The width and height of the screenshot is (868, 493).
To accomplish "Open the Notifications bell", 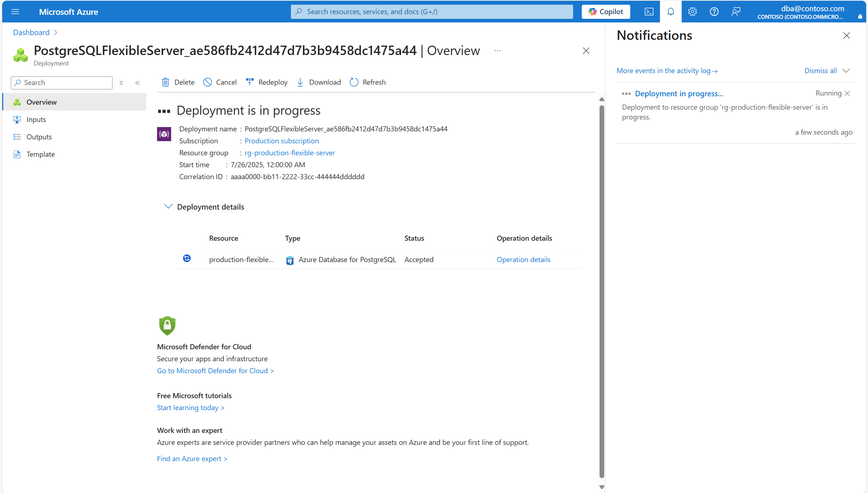I will pos(671,11).
